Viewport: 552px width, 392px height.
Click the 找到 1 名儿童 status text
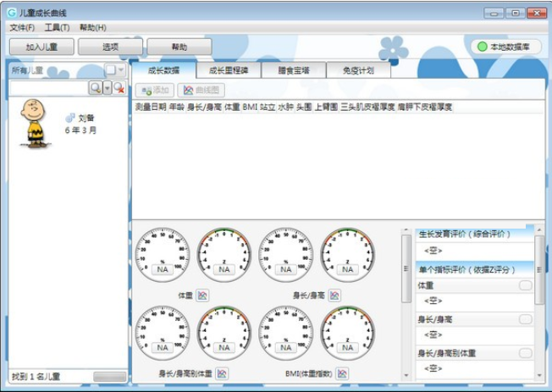pos(36,377)
